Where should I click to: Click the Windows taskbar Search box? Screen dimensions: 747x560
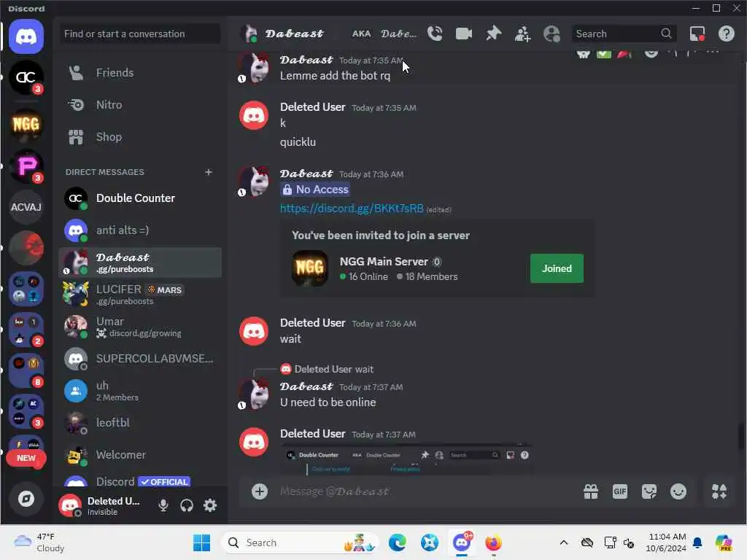[300, 542]
